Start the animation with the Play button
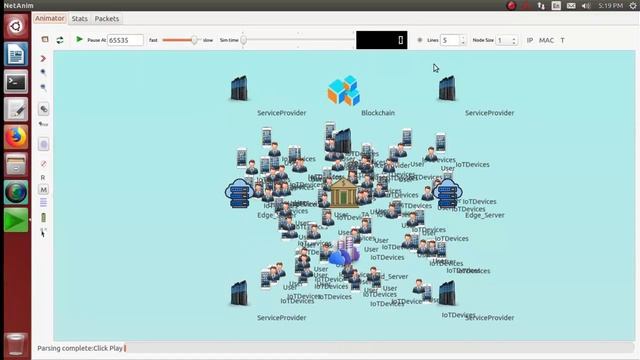 click(79, 39)
